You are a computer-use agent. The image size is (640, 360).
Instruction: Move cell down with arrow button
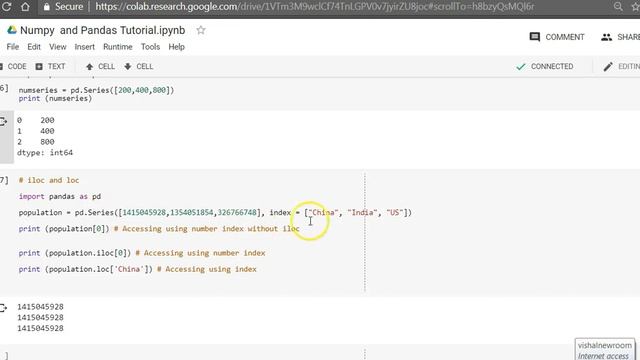coord(139,67)
